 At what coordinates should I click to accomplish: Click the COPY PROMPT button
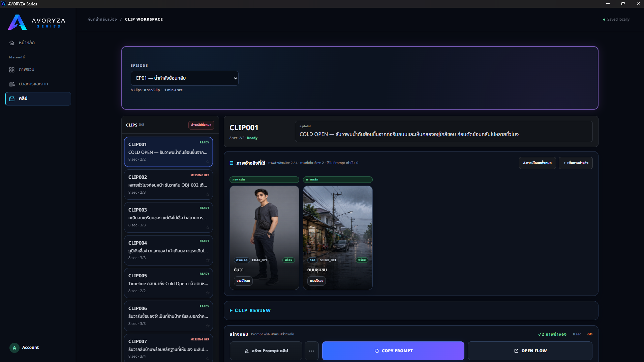[x=393, y=351]
